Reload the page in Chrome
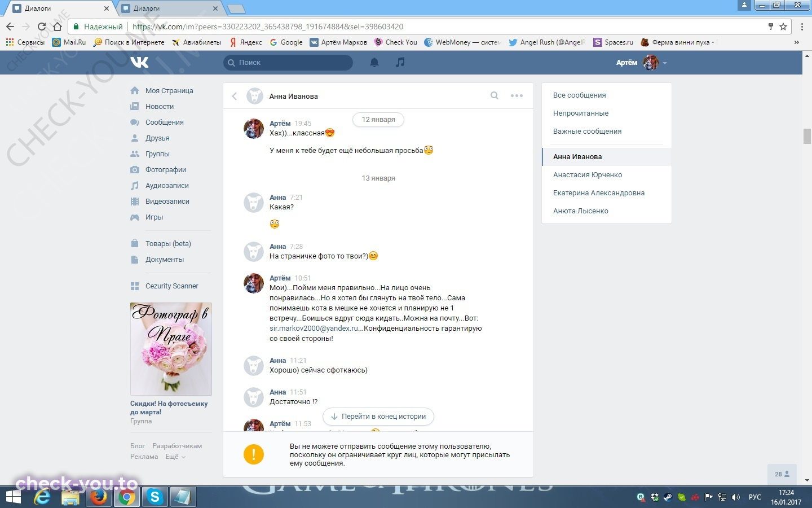 click(41, 27)
